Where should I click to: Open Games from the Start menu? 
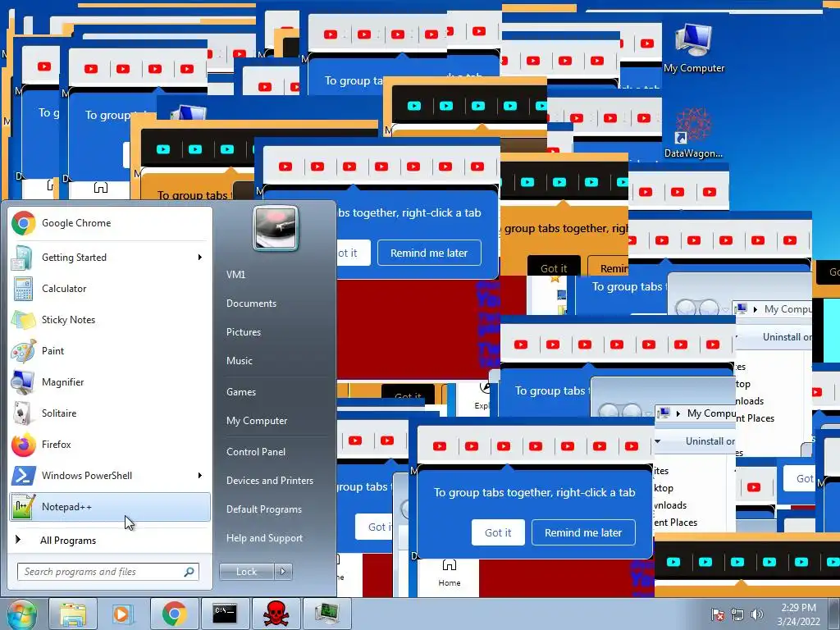tap(241, 391)
